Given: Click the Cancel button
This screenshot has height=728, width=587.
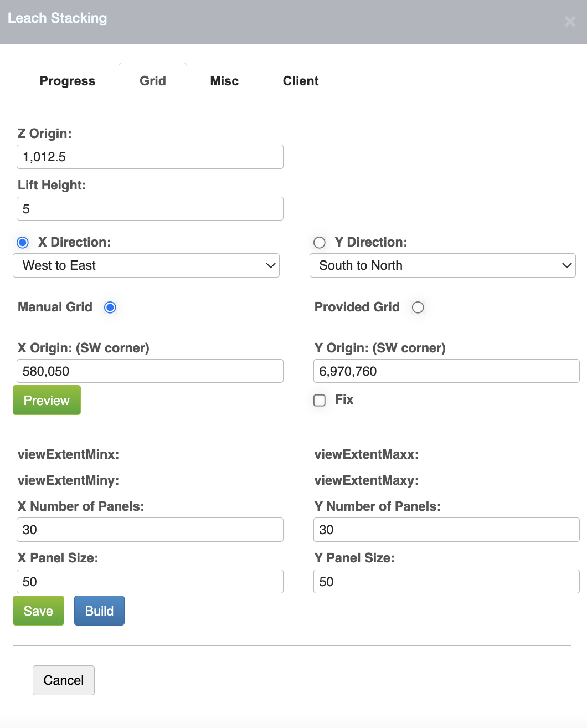Looking at the screenshot, I should (63, 680).
